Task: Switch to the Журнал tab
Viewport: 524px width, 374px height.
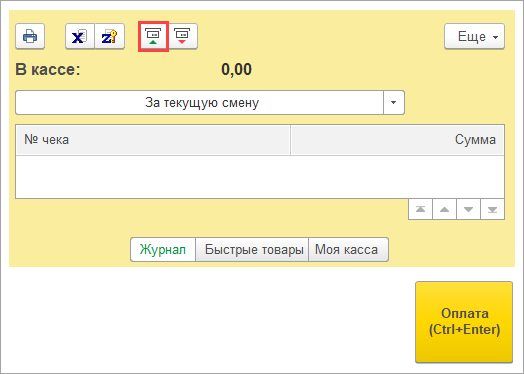Action: pos(163,250)
